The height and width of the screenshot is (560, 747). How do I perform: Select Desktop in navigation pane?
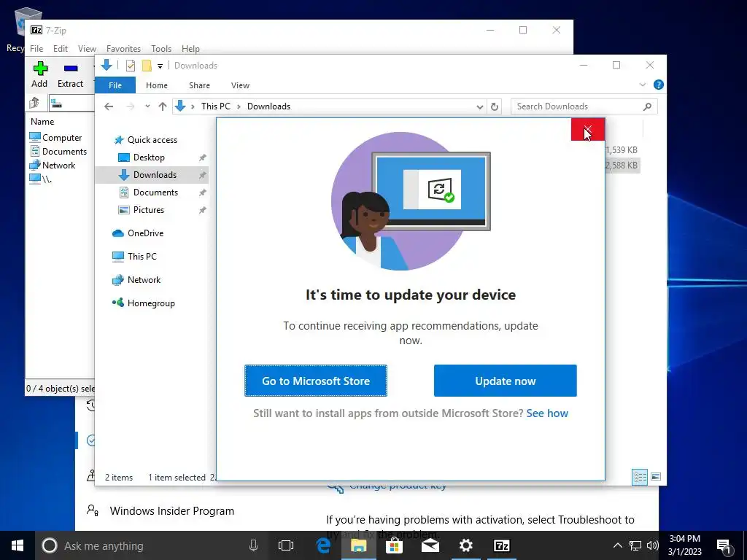pyautogui.click(x=149, y=157)
